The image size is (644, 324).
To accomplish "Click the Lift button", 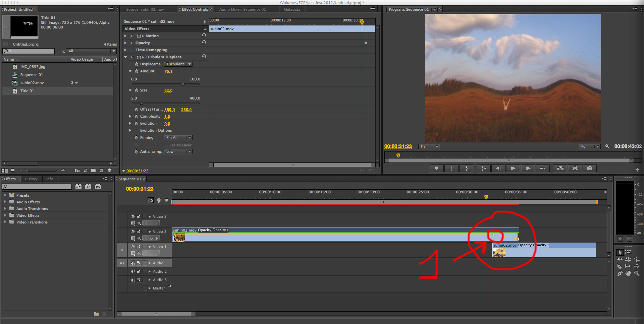I will (x=560, y=169).
